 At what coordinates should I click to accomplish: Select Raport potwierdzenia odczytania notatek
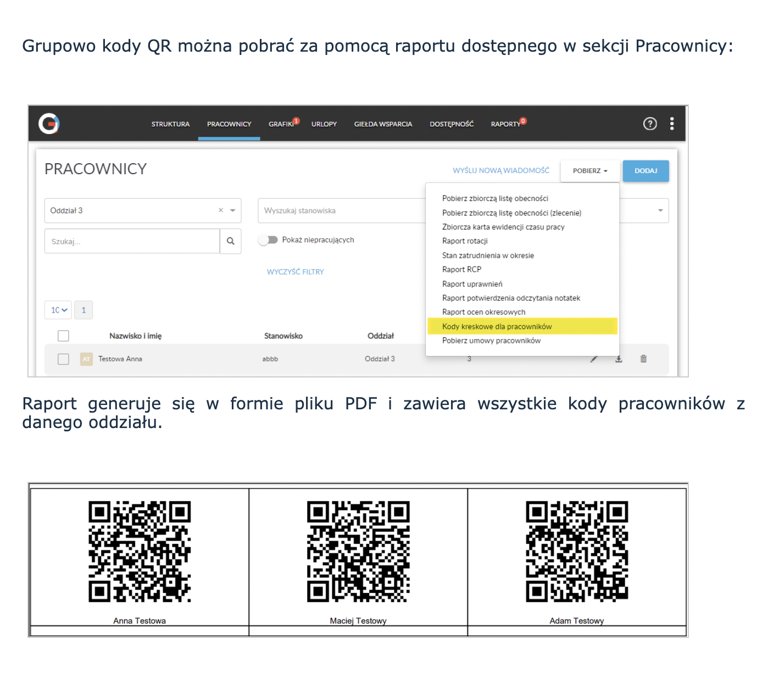coord(511,298)
